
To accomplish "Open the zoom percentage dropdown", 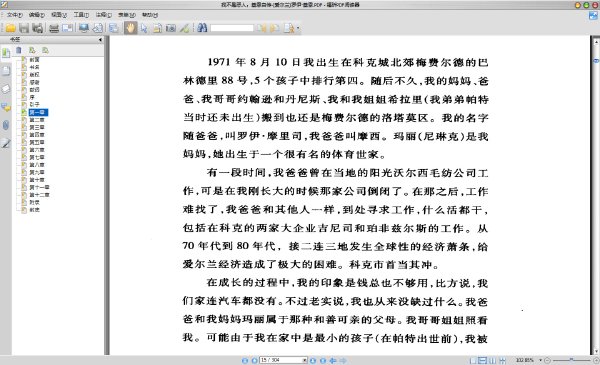I will click(541, 360).
